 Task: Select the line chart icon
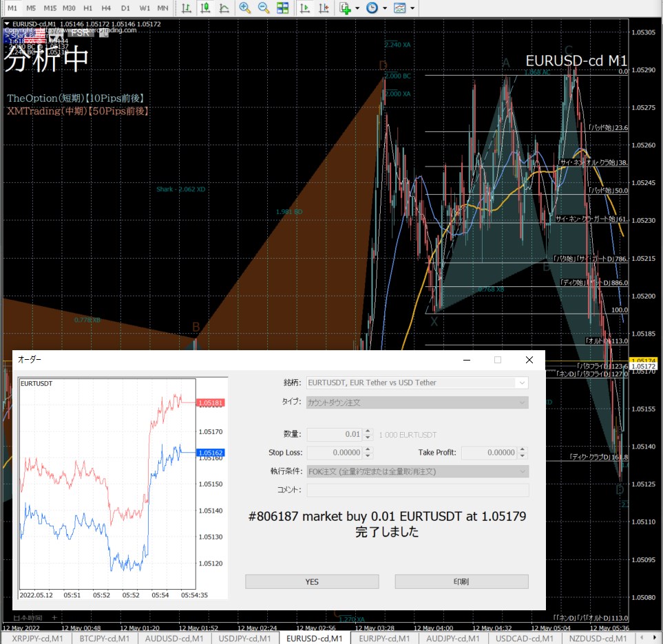pyautogui.click(x=224, y=8)
